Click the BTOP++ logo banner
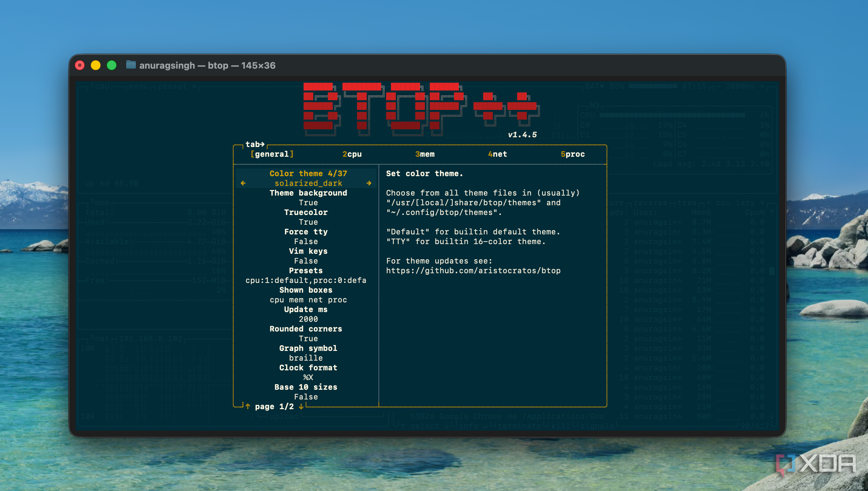This screenshot has width=868, height=491. [x=421, y=109]
